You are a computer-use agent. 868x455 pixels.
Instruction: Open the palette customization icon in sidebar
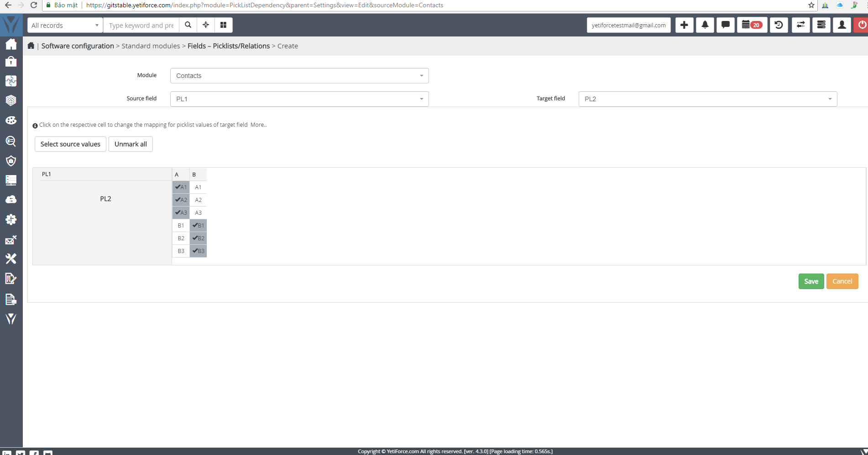(x=11, y=120)
